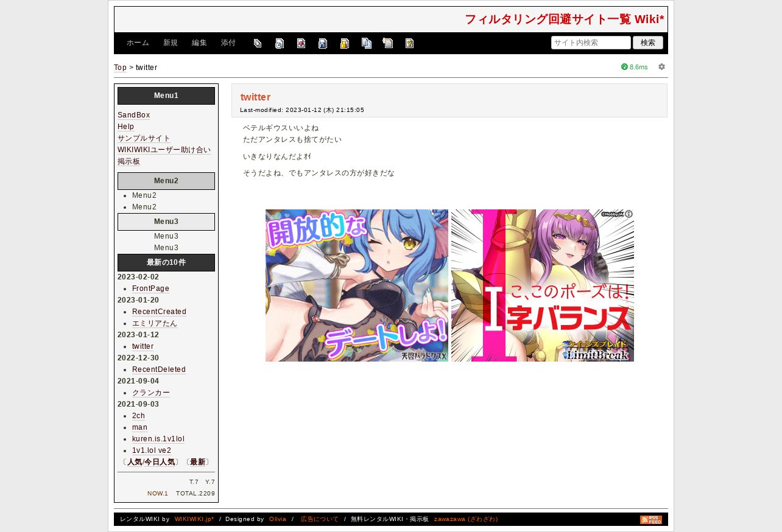Click the red down-arrow page icon
The height and width of the screenshot is (532, 782).
(x=301, y=43)
